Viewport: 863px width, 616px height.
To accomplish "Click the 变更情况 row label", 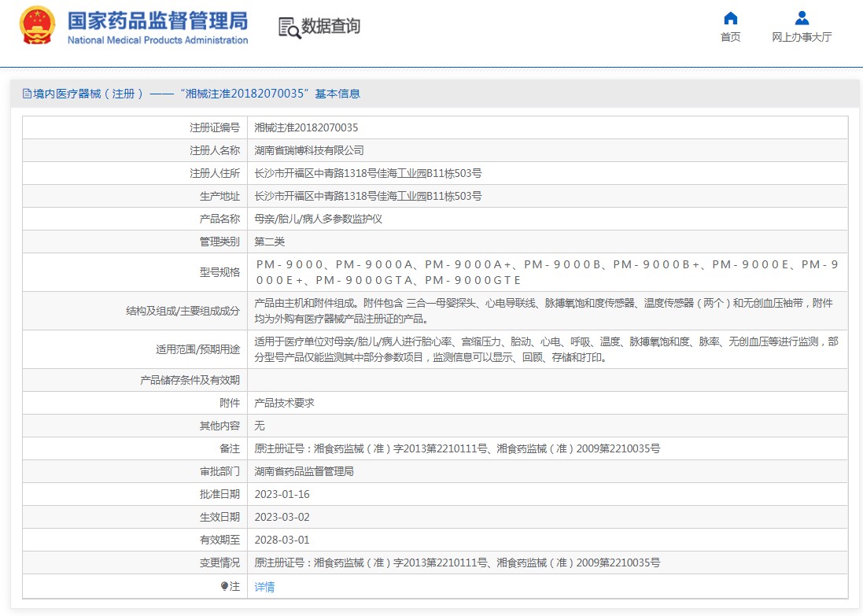I will 219,563.
